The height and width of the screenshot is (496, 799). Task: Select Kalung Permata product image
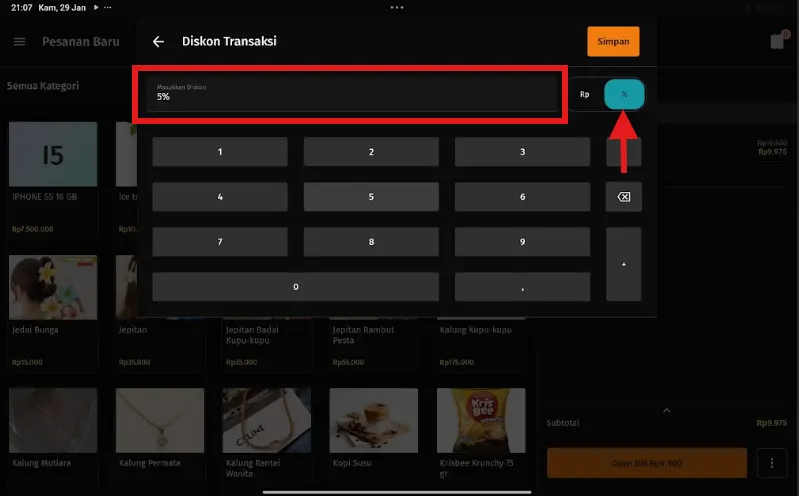(160, 421)
